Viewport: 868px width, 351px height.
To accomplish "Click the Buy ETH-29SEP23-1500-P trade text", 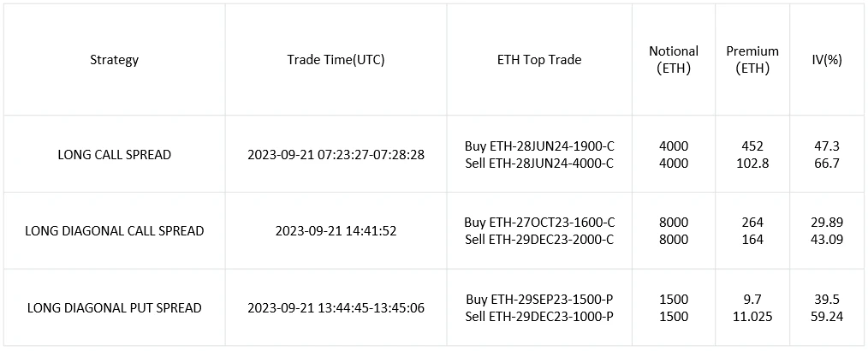I will (x=539, y=299).
